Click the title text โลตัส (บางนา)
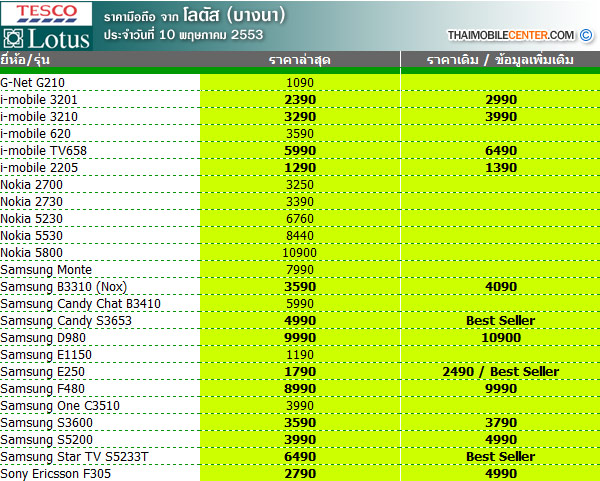The width and height of the screenshot is (600, 481). pyautogui.click(x=234, y=15)
